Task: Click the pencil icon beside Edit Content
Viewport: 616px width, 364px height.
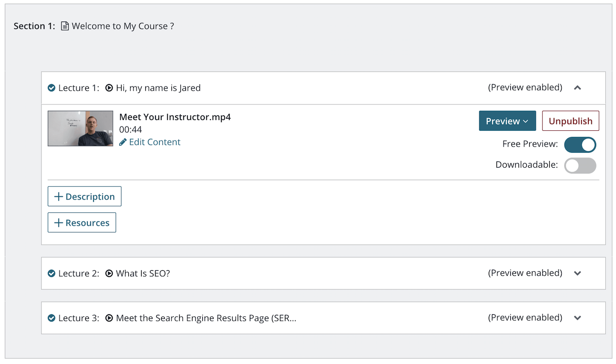Action: [x=123, y=143]
